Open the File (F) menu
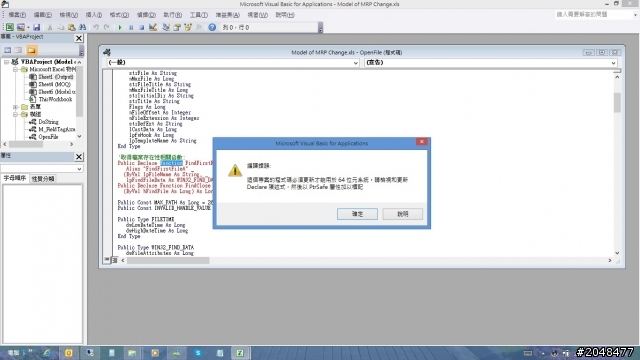This screenshot has height=360, width=640. coord(17,15)
